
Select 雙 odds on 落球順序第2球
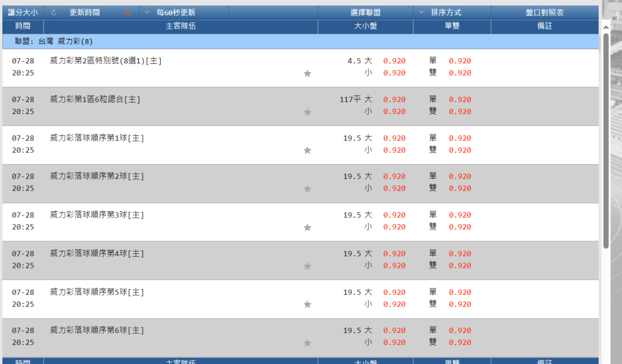coord(460,188)
